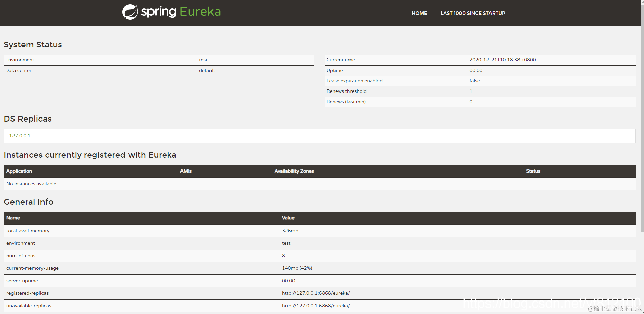Click the Value column header in General Info
Screen dimensions: 644x314
288,218
